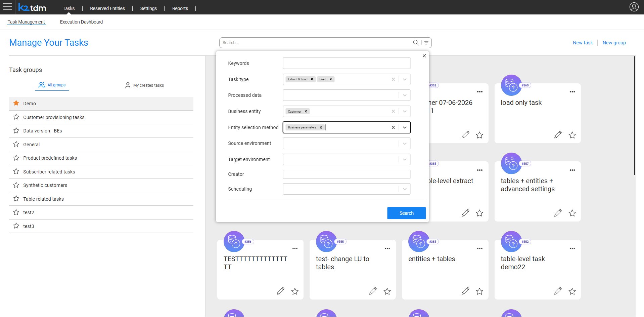Favorite Subscriber related tasks group
Viewport: 644px width, 317px height.
(x=16, y=171)
